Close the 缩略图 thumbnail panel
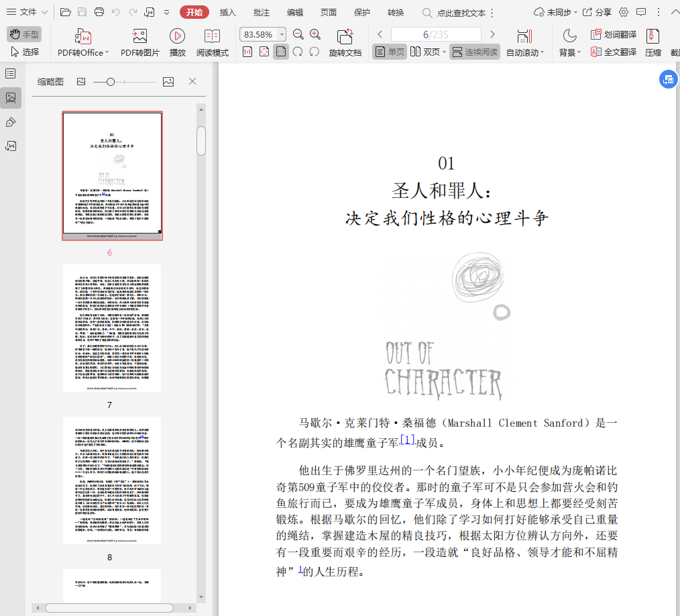Image resolution: width=680 pixels, height=616 pixels. (x=192, y=81)
